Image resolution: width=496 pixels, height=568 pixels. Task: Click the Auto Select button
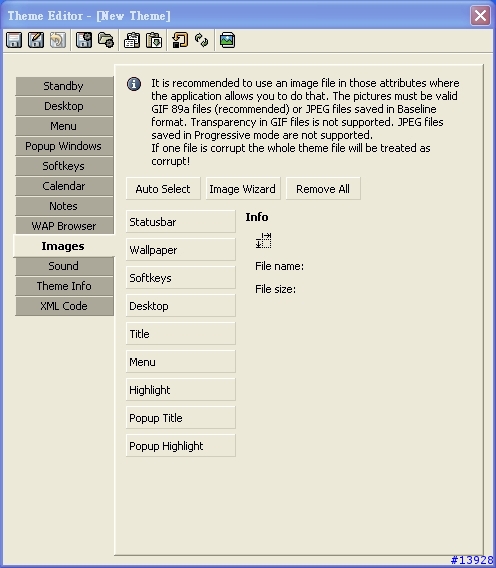point(163,188)
